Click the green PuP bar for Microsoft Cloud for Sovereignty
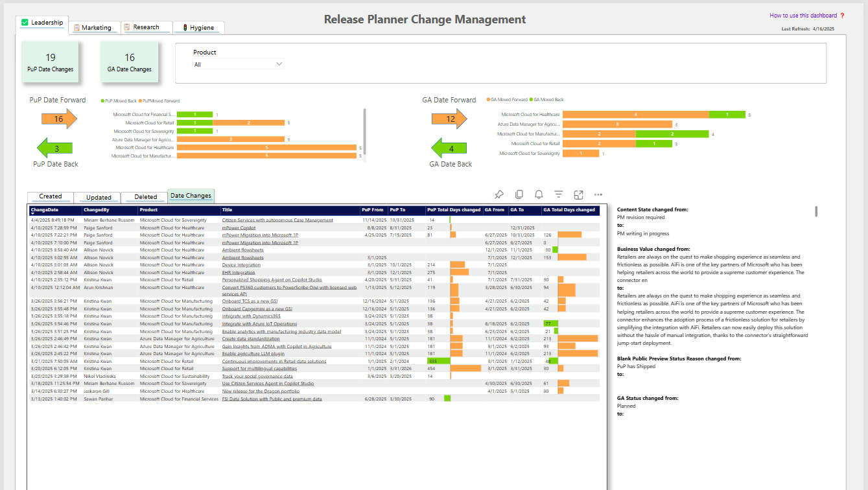 pos(194,131)
